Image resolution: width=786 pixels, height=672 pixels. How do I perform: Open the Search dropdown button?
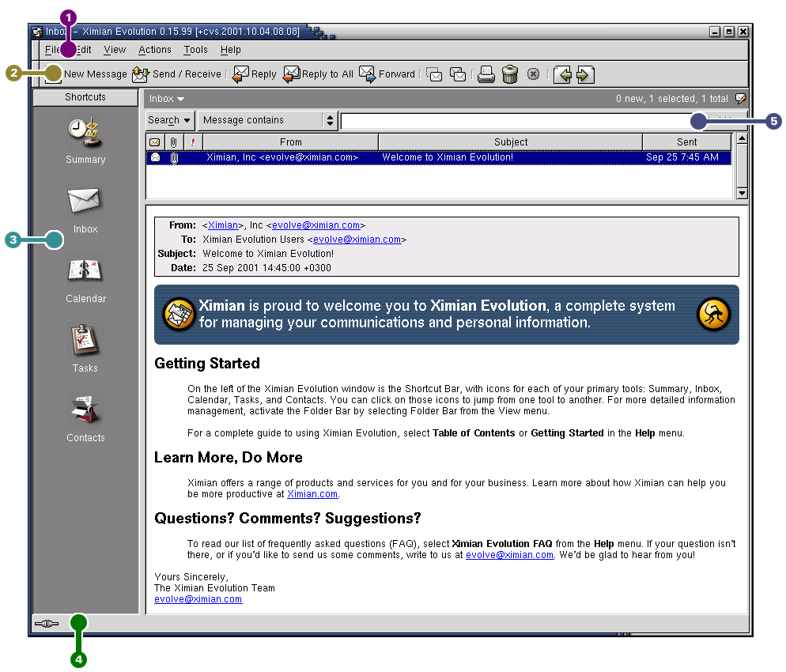click(169, 120)
